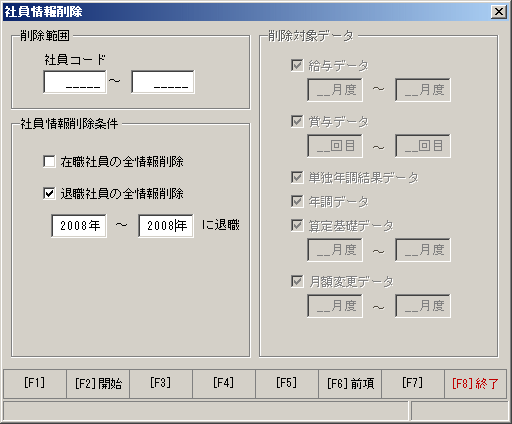This screenshot has height=424, width=512.
Task: Enable 在職社員の全情報削除 checkbox
Action: tap(49, 162)
